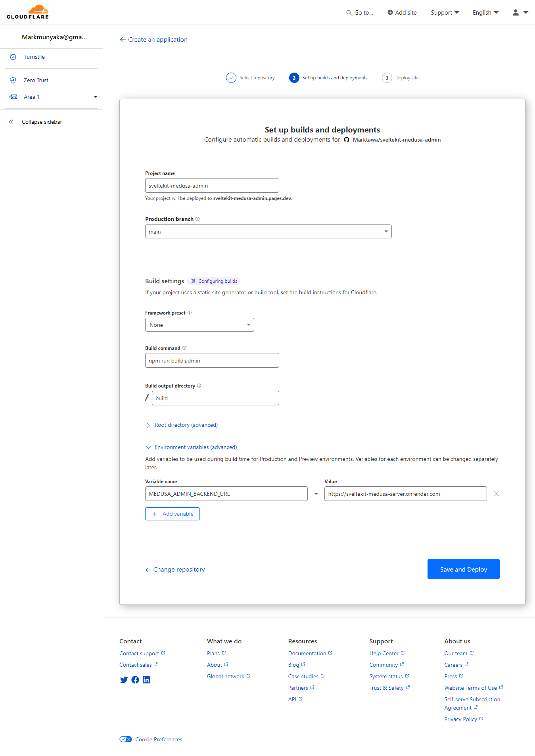
Task: Click Collapse sidebar label
Action: click(42, 122)
